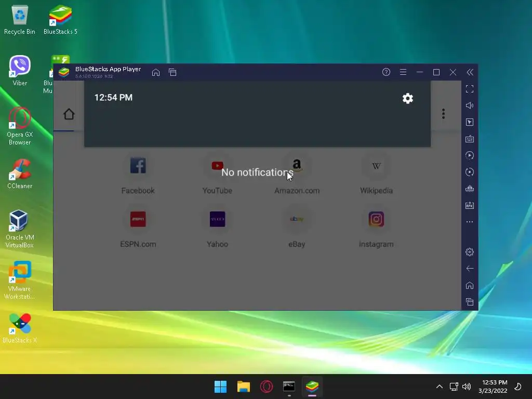Select VMware Workstation desktop shortcut
Viewport: 532px width, 399px height.
click(20, 280)
